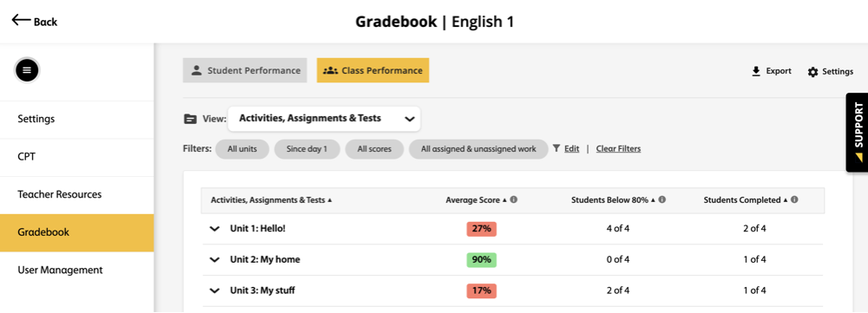Expand the Unit 1: Hello! row

pyautogui.click(x=214, y=229)
